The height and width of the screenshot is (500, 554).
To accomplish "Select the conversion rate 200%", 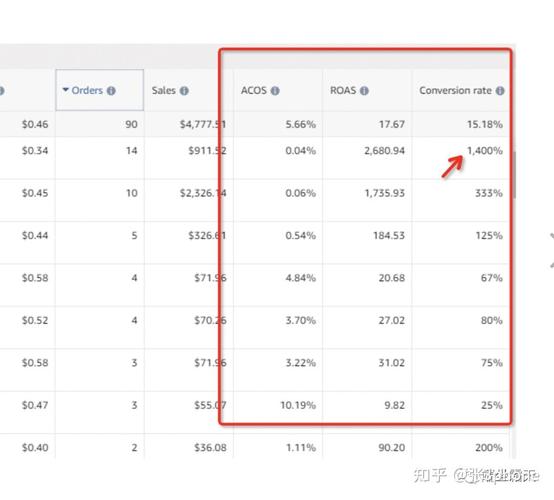I will 489,448.
